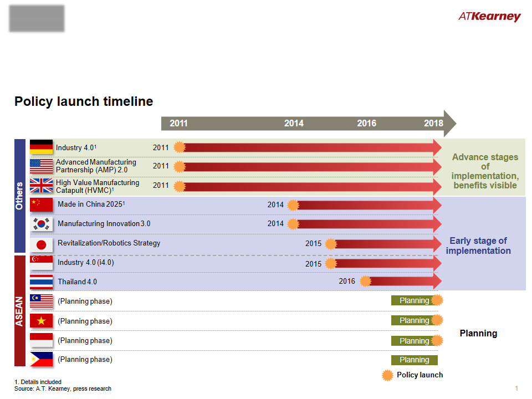Screen dimensions: 532x399
Task: Click the Singapore flag icon
Action: pos(41,263)
